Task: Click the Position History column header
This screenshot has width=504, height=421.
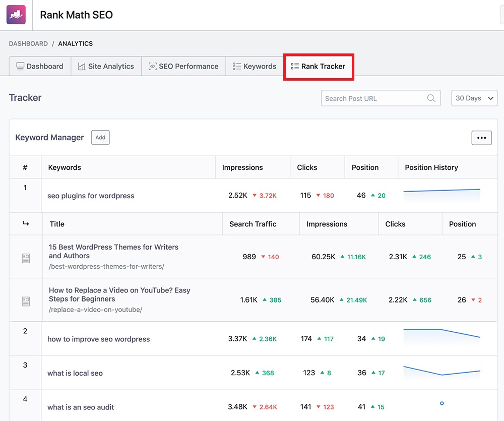Action: point(431,167)
